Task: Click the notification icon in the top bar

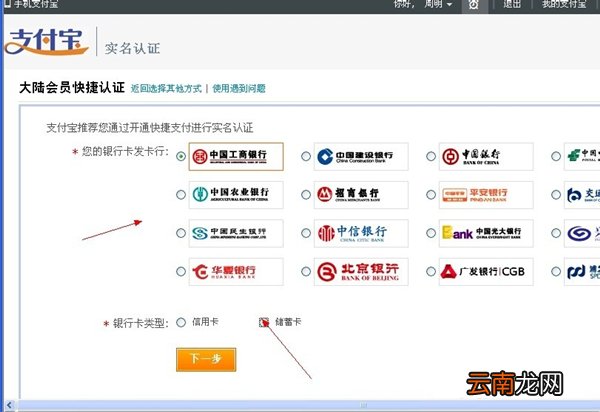Action: pos(474,5)
